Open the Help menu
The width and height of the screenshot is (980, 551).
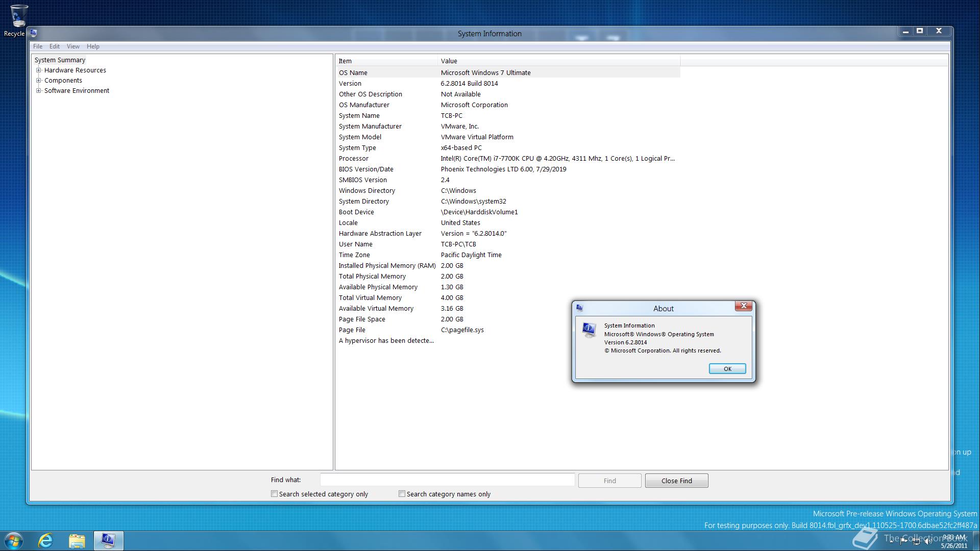[93, 46]
